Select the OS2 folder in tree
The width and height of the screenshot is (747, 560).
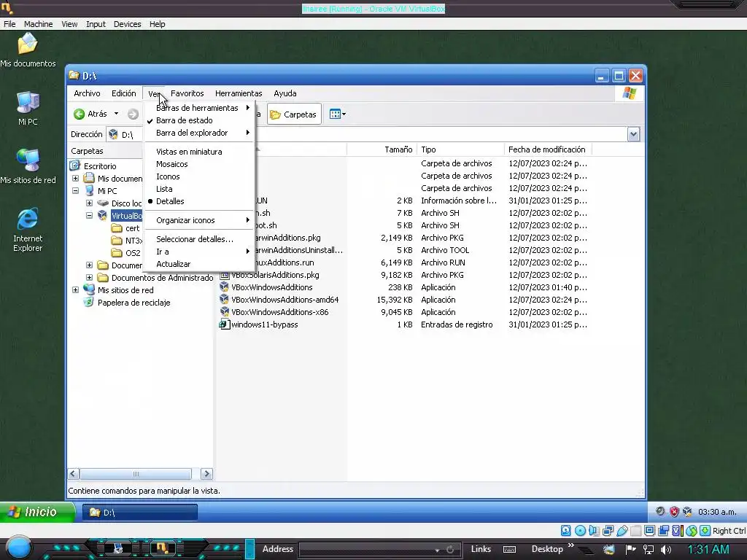(126, 253)
